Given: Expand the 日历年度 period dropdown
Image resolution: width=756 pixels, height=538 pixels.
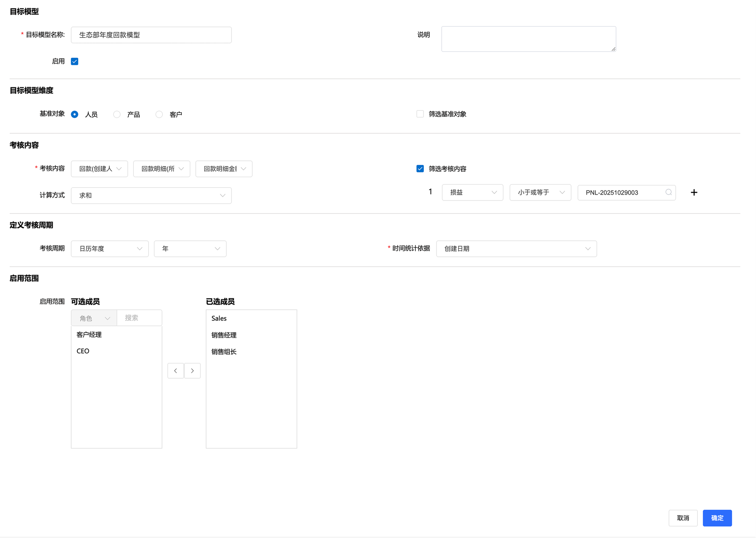Looking at the screenshot, I should [x=110, y=249].
